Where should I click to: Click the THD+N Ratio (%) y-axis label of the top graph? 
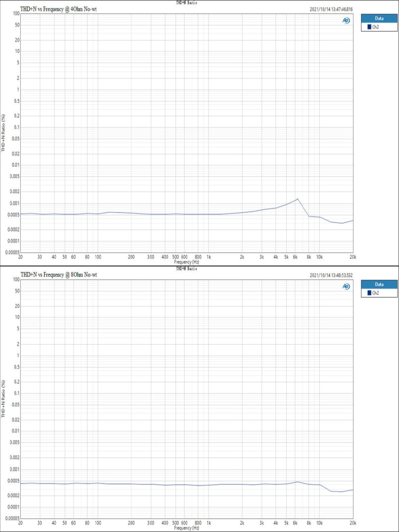click(3, 133)
